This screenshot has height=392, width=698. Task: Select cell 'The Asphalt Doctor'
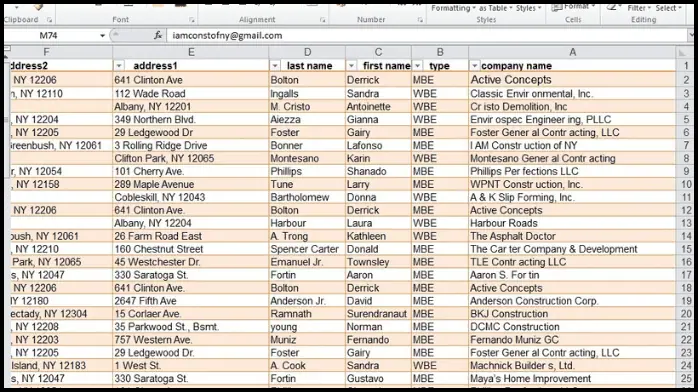572,236
